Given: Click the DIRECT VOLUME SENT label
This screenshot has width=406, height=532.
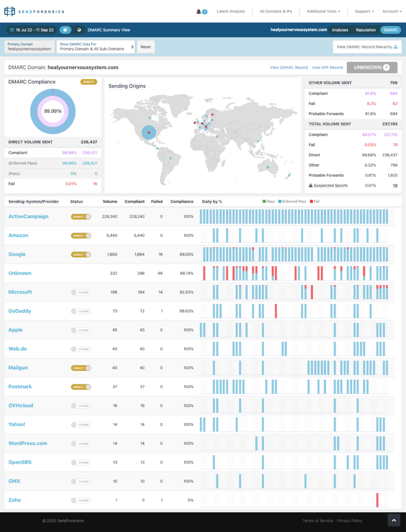Looking at the screenshot, I should pyautogui.click(x=31, y=142).
